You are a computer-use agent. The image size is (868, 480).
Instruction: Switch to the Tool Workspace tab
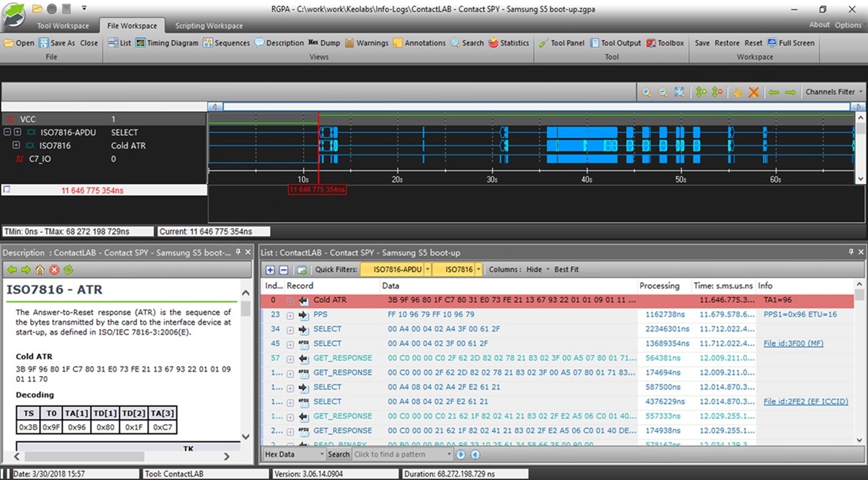click(x=63, y=26)
